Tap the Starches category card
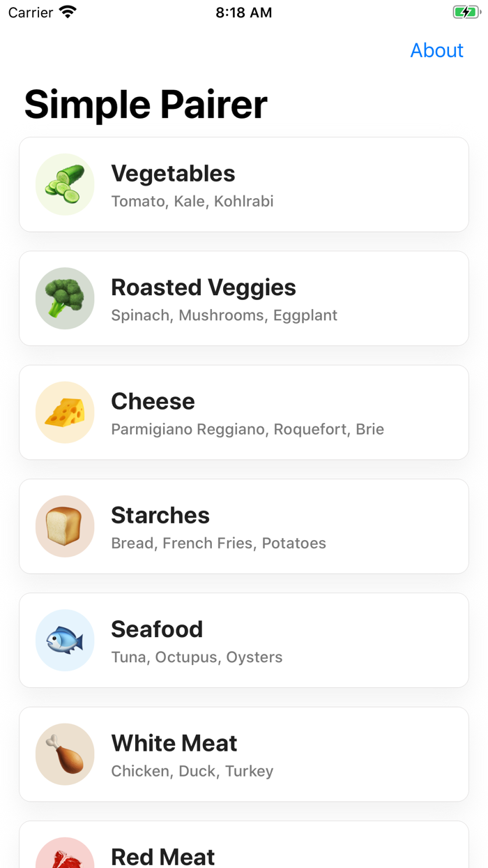 244,526
